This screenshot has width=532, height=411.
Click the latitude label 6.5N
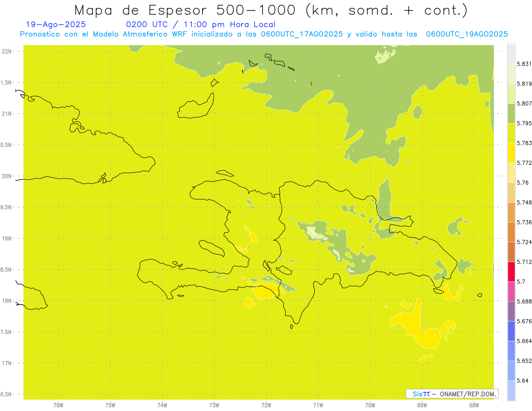pyautogui.click(x=7, y=394)
